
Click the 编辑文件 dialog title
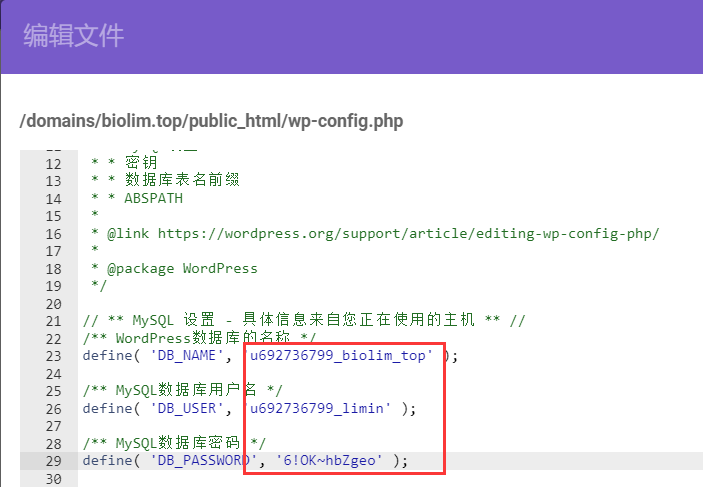[x=74, y=35]
